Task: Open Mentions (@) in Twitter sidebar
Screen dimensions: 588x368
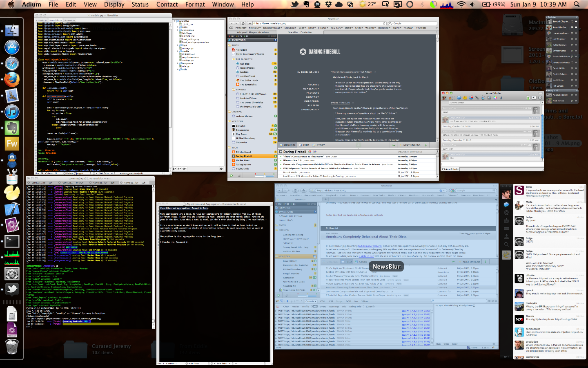Action: (506, 213)
